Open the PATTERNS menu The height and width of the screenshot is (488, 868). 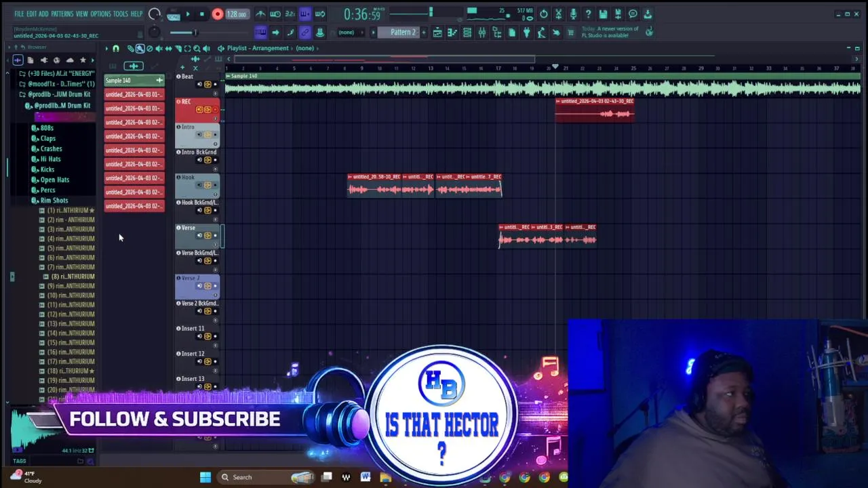pyautogui.click(x=62, y=14)
